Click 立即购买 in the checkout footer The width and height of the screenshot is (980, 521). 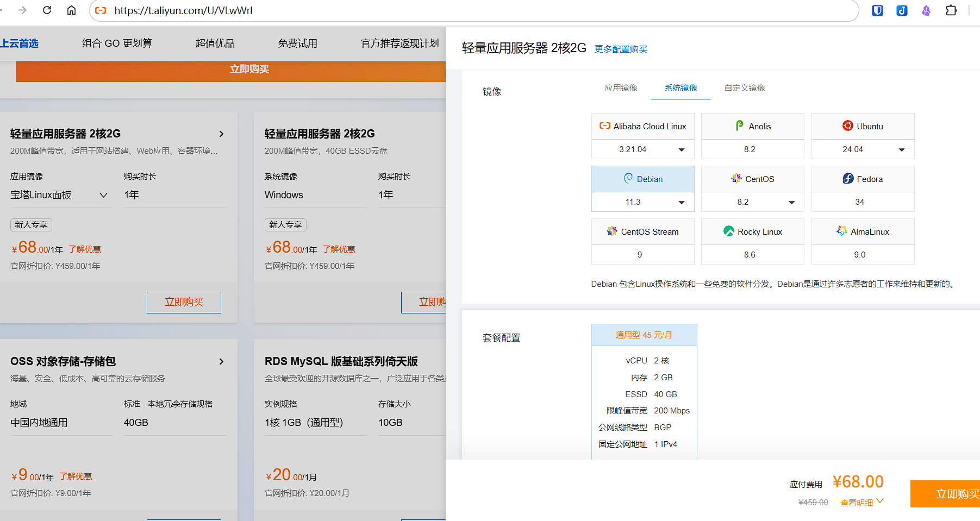[945, 494]
